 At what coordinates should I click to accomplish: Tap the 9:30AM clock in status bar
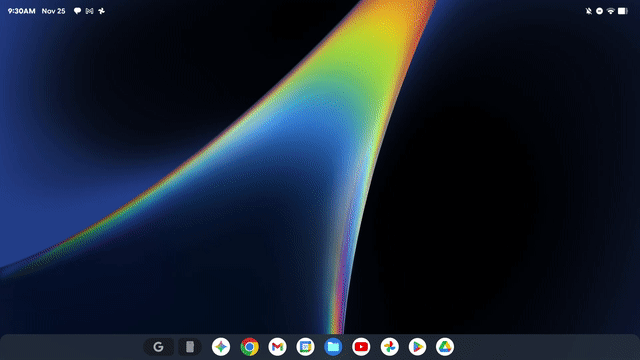pos(22,11)
